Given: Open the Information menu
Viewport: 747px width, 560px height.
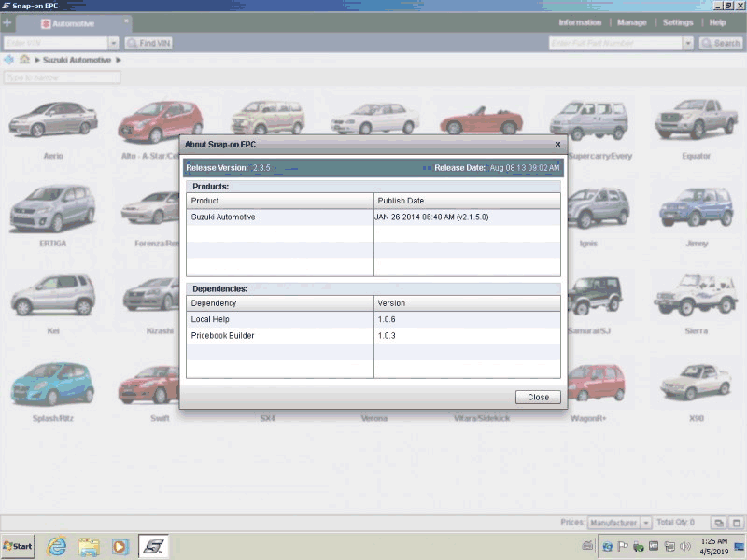Looking at the screenshot, I should click(x=580, y=22).
